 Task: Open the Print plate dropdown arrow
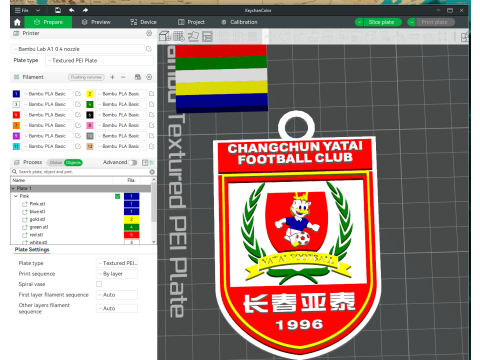click(412, 22)
